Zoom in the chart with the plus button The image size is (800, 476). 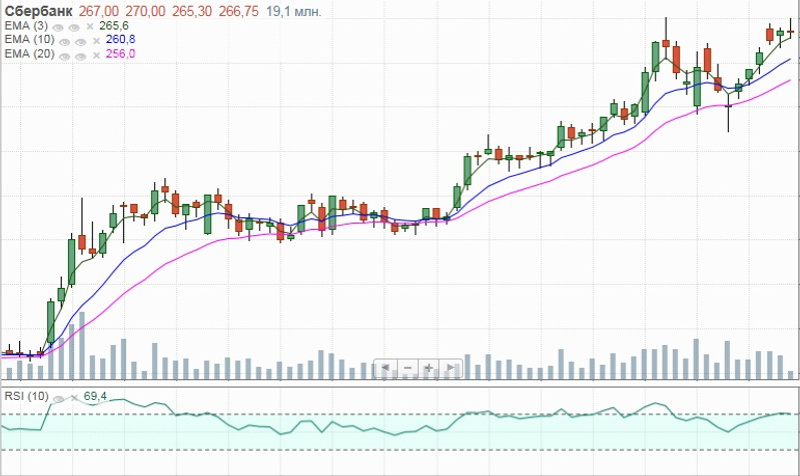(x=429, y=368)
